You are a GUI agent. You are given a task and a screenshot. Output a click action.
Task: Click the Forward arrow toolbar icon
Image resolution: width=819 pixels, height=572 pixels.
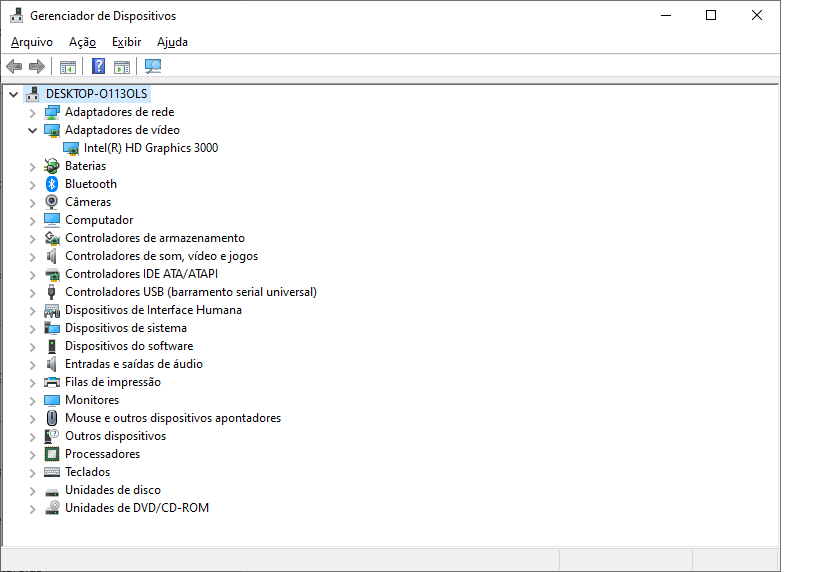(x=37, y=66)
